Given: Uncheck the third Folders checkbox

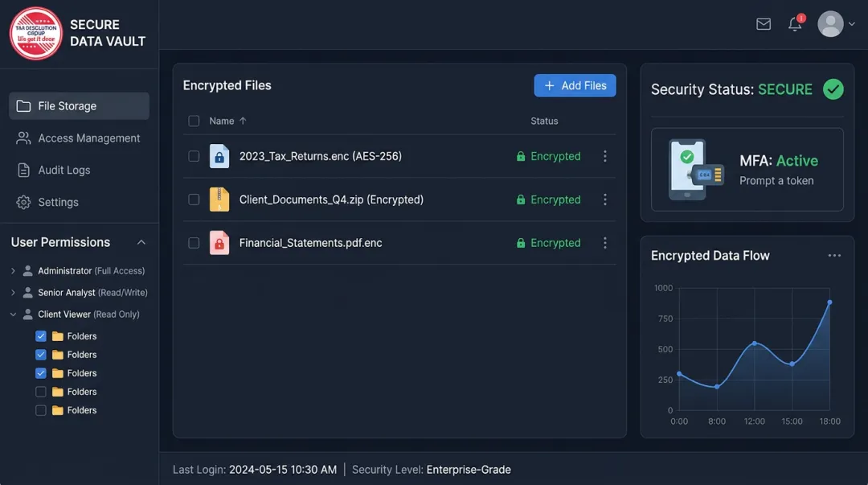Looking at the screenshot, I should tap(41, 373).
